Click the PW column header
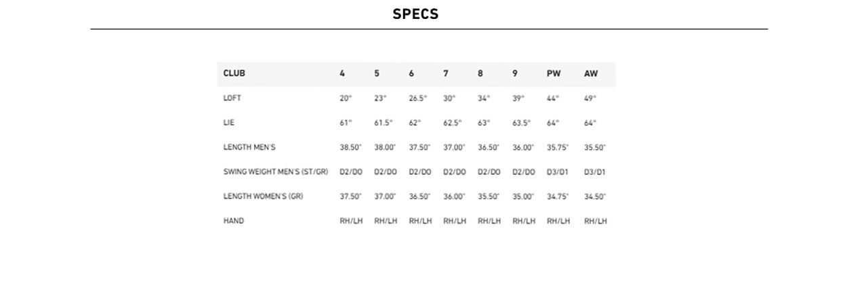The height and width of the screenshot is (294, 868). point(554,73)
